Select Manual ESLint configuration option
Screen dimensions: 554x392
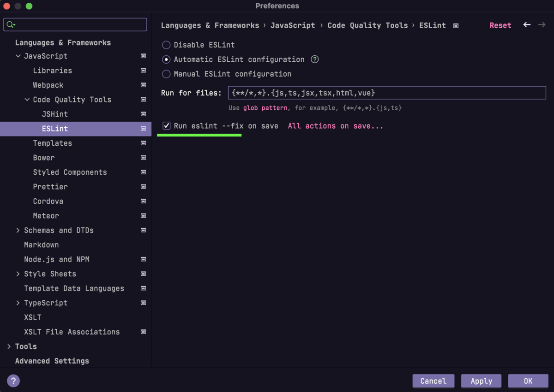166,74
